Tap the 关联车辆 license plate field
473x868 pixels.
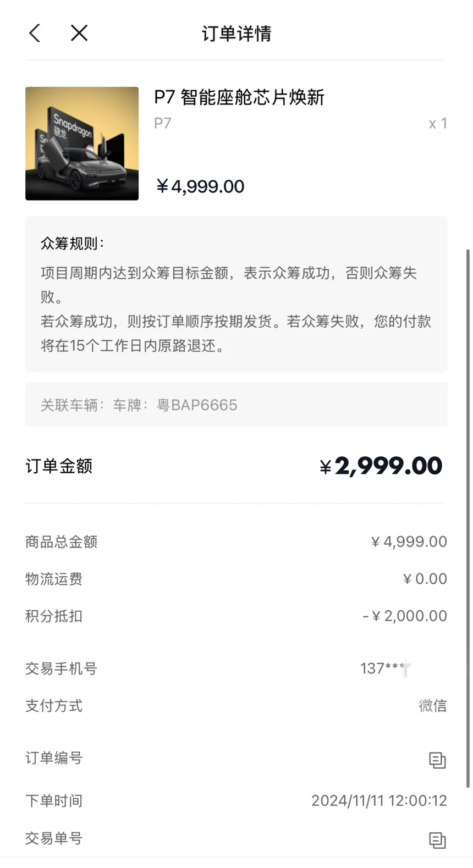(x=237, y=405)
